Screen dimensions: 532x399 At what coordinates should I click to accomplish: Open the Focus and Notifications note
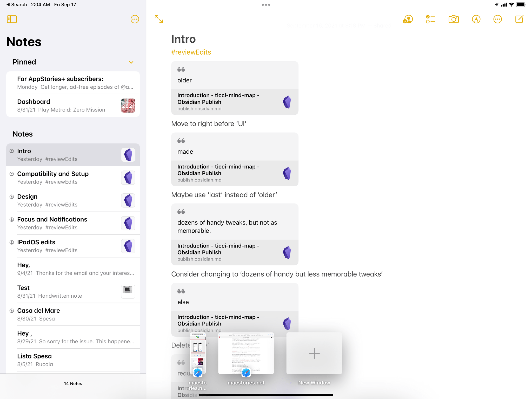pyautogui.click(x=73, y=223)
